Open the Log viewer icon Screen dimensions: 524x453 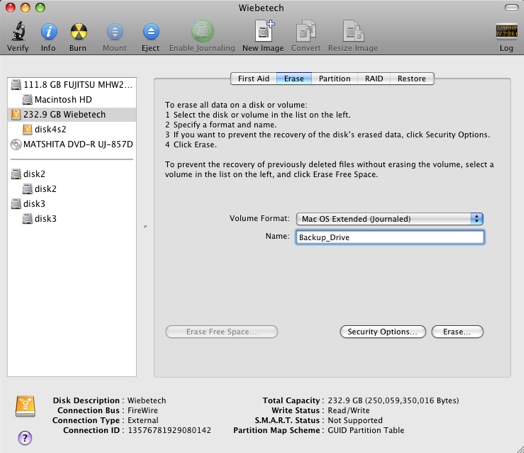point(506,32)
